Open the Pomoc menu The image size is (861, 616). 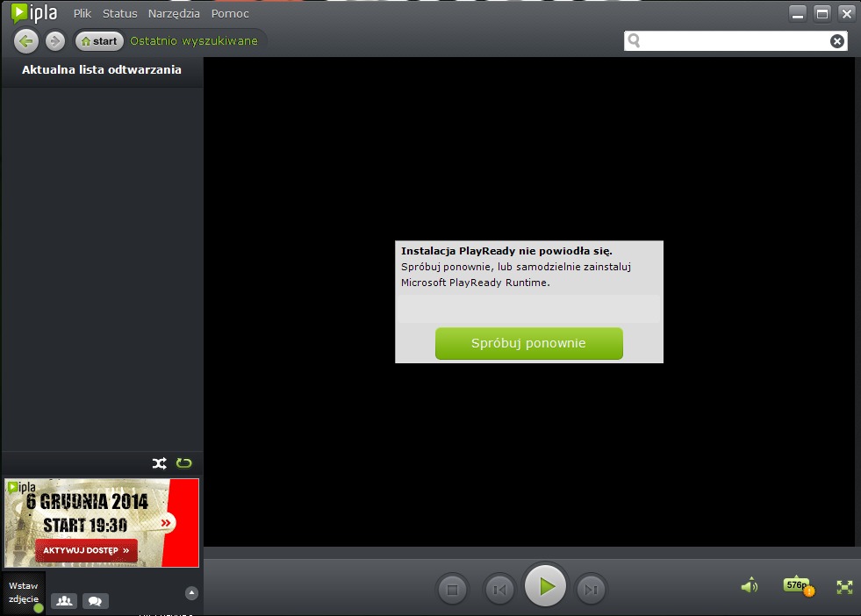tap(230, 14)
